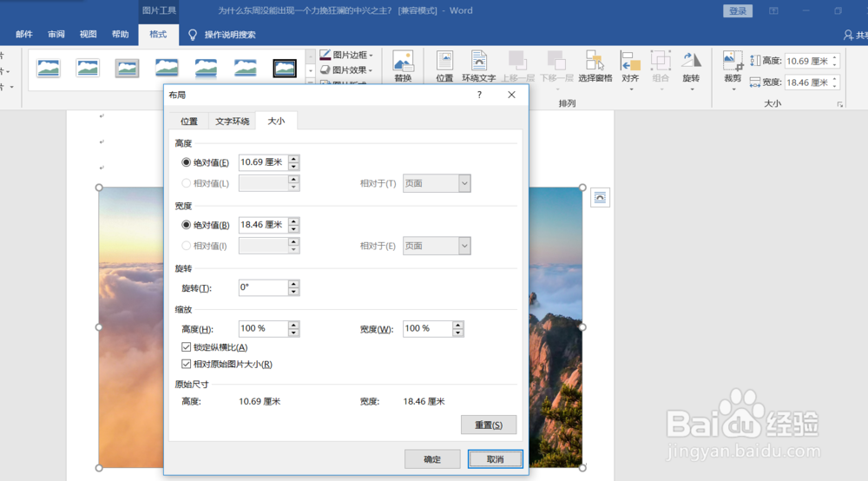Click the scale 高度(H) 100 % field
Viewport: 868px width, 481px height.
pos(264,329)
